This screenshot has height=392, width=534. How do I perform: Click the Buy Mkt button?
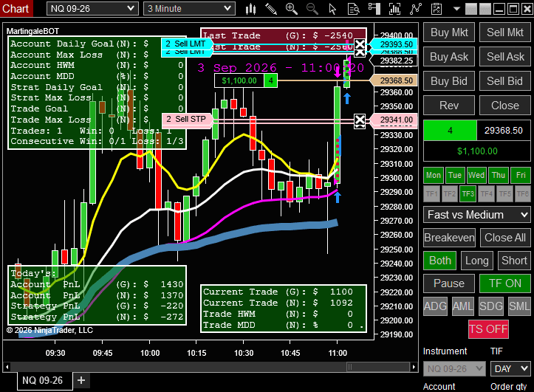pyautogui.click(x=449, y=32)
